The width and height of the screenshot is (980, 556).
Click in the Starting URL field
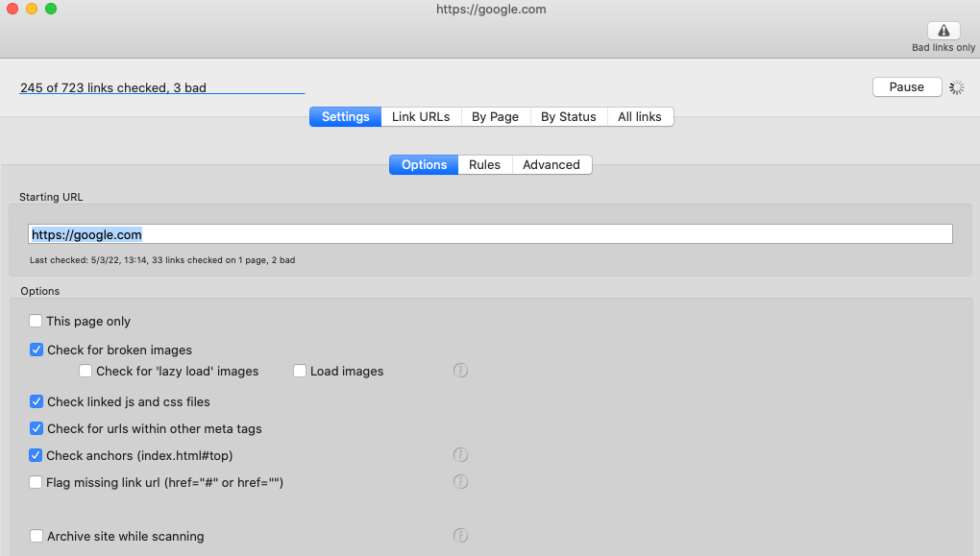(490, 234)
